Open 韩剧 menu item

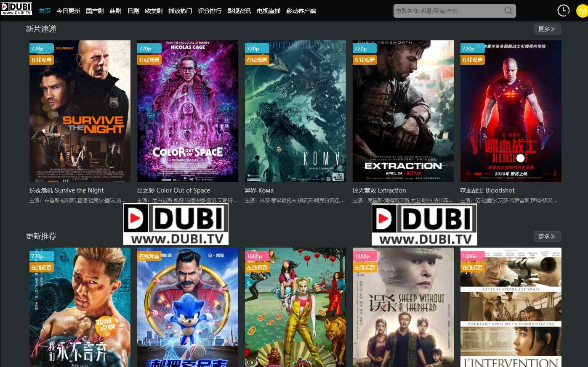tap(115, 11)
